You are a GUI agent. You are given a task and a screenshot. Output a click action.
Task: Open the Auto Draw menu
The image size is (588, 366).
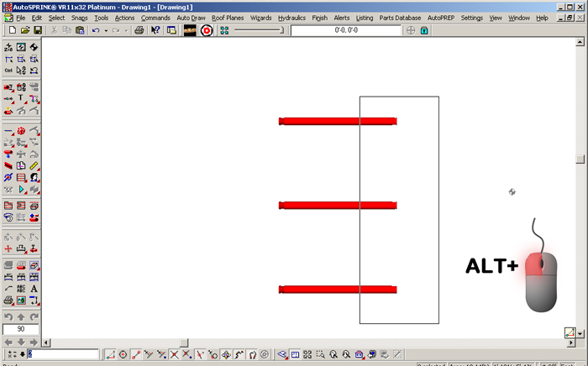[x=191, y=18]
